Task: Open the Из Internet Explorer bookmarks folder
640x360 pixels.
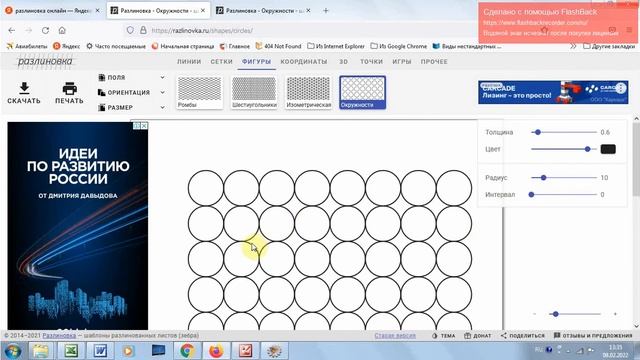Action: tap(336, 46)
